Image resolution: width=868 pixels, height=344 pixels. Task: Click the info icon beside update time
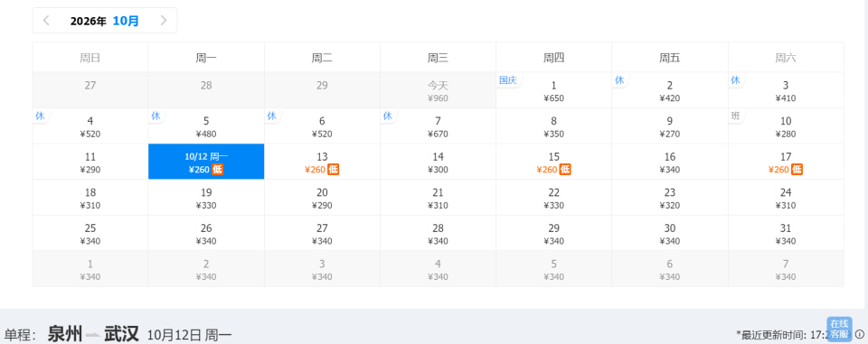[860, 334]
